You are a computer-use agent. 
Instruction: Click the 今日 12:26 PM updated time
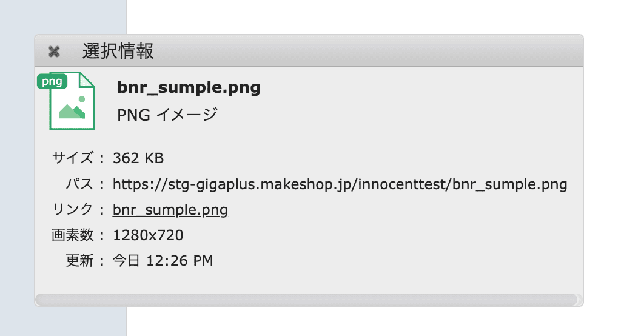point(163,261)
